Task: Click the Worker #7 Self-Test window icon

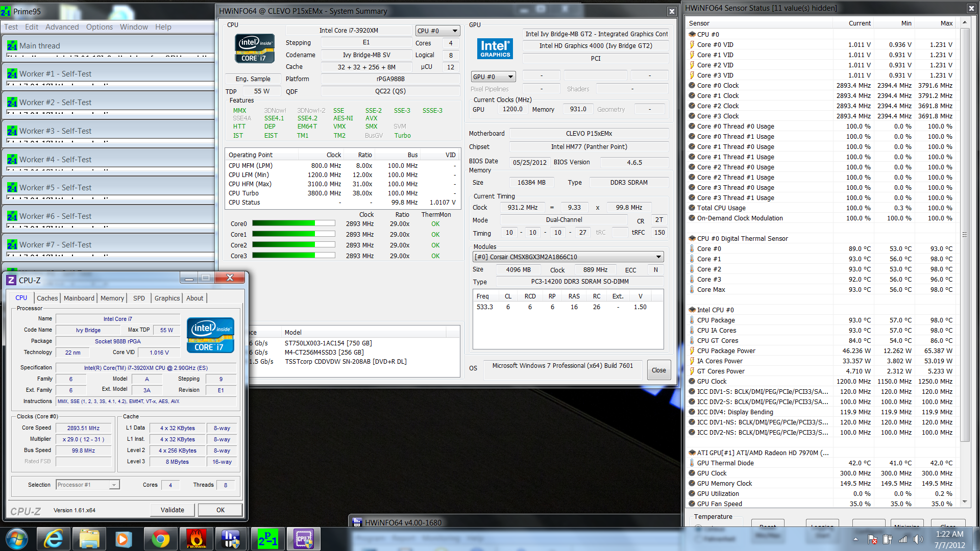Action: tap(12, 245)
